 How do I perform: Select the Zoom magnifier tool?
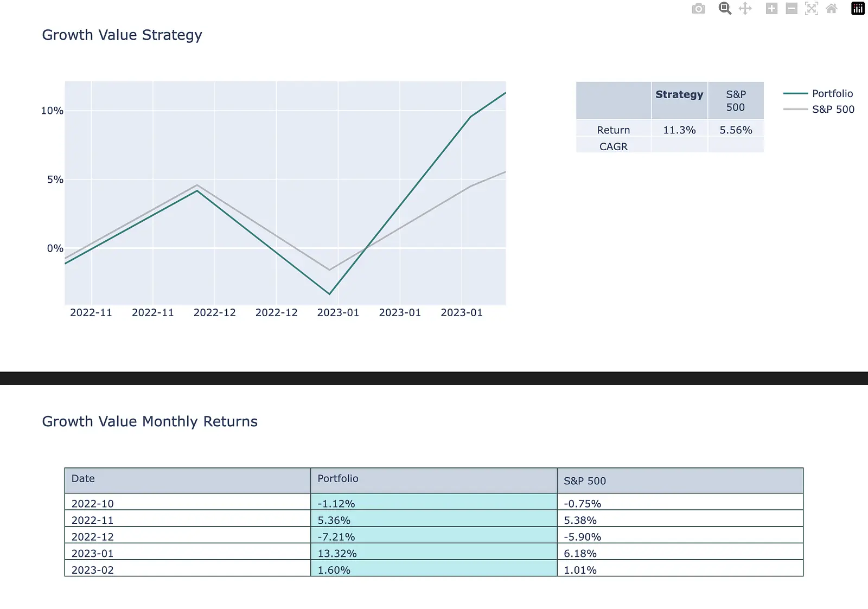click(x=725, y=9)
